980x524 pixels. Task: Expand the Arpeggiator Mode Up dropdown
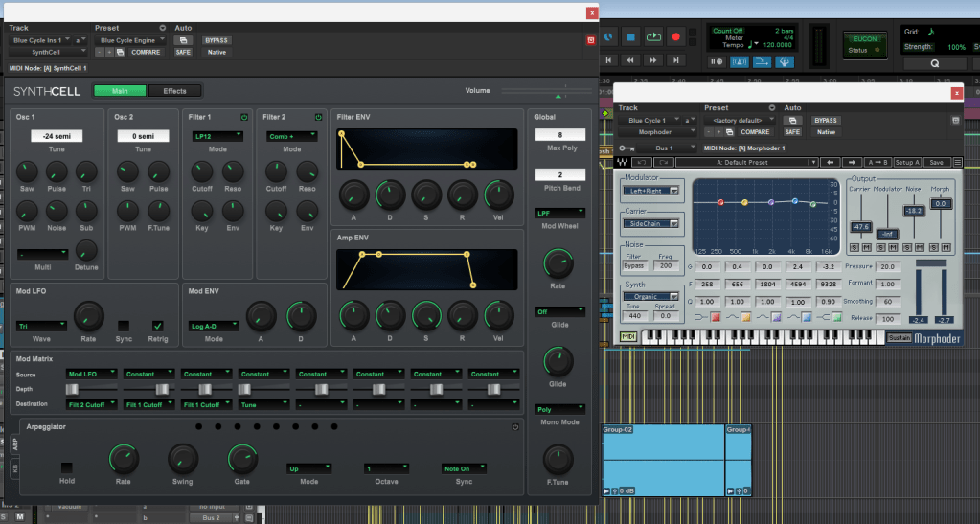tap(308, 468)
